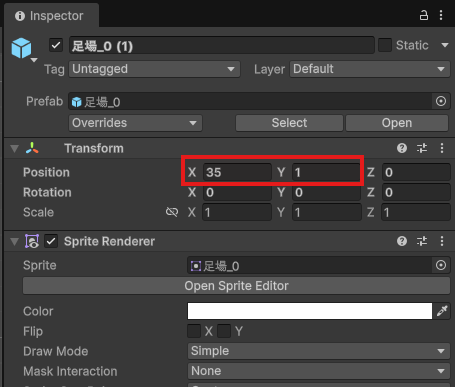This screenshot has height=387, width=455.
Task: Open Transform component context menu
Action: coord(442,148)
